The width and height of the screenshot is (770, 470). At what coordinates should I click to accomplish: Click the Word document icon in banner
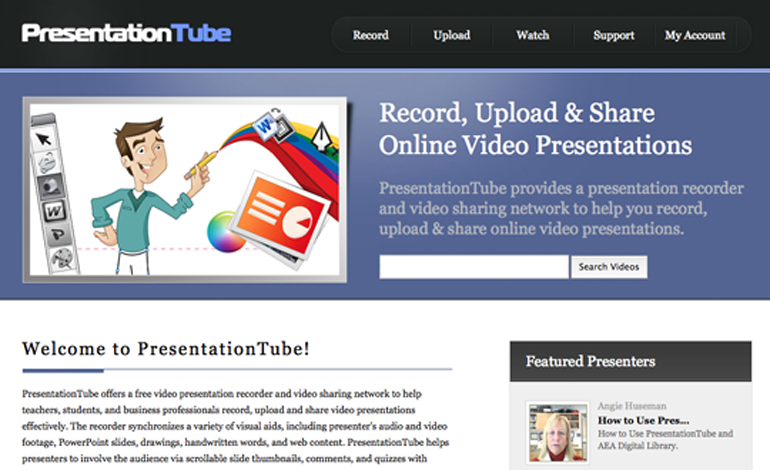tap(265, 125)
